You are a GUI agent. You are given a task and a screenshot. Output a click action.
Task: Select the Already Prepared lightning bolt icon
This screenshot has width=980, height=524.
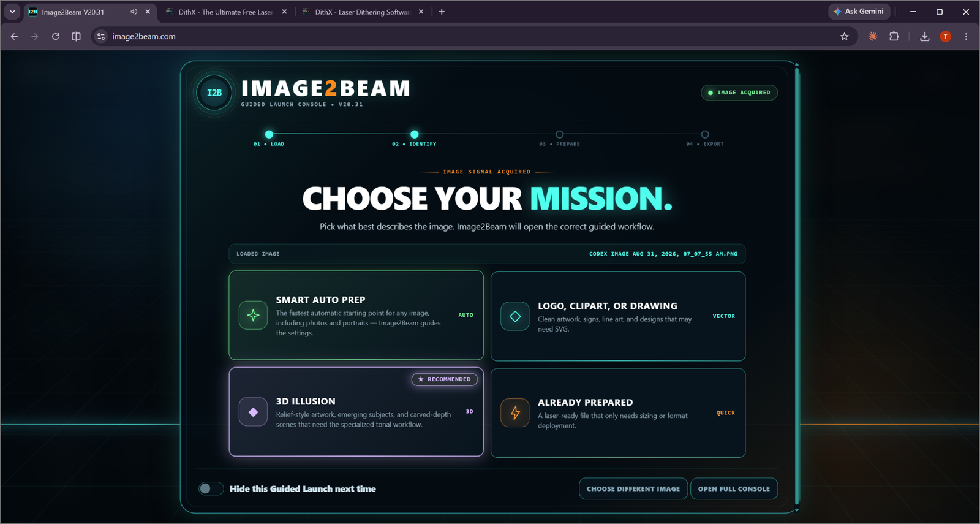[x=515, y=412]
